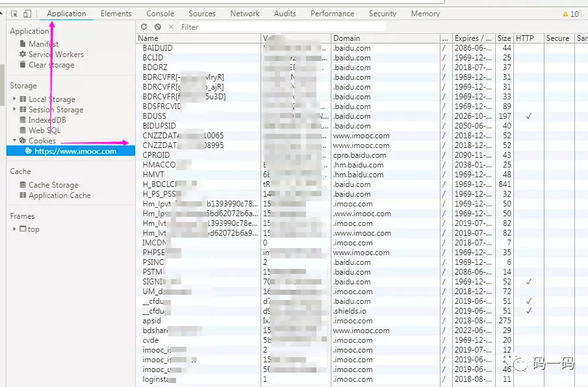Select the Cookies tree item

coord(42,141)
